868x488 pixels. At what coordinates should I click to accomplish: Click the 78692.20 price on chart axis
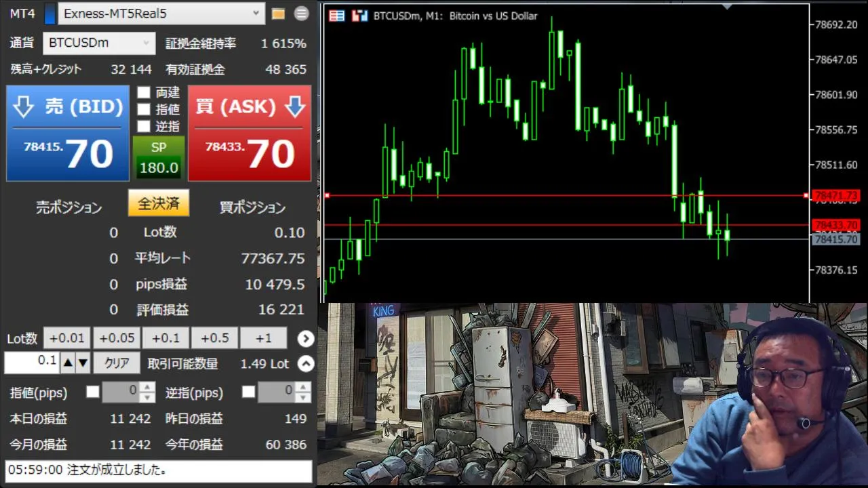[837, 24]
